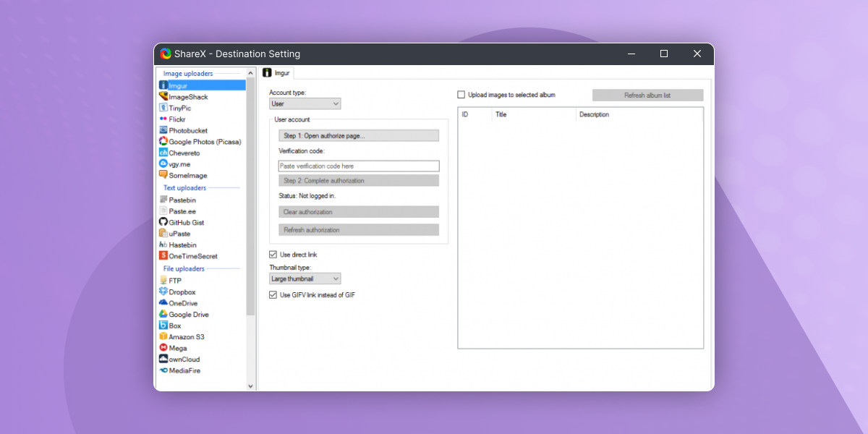
Task: Click the uploader list scrollbar thumb
Action: pyautogui.click(x=251, y=197)
